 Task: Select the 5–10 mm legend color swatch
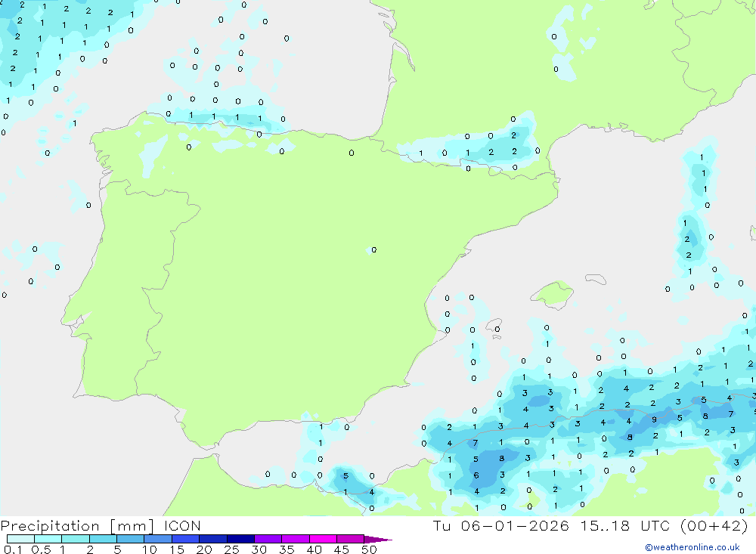pyautogui.click(x=130, y=539)
